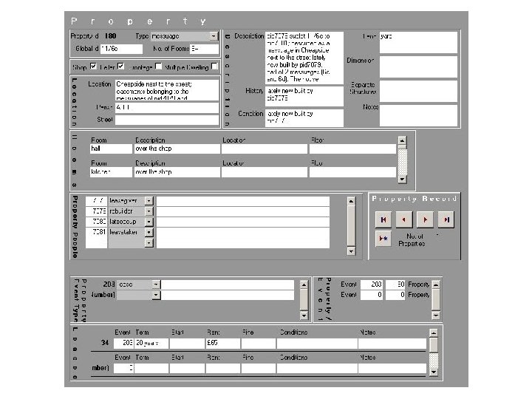Click the Event field showing 203 in Property/Event
532x399 pixels.
pos(372,284)
